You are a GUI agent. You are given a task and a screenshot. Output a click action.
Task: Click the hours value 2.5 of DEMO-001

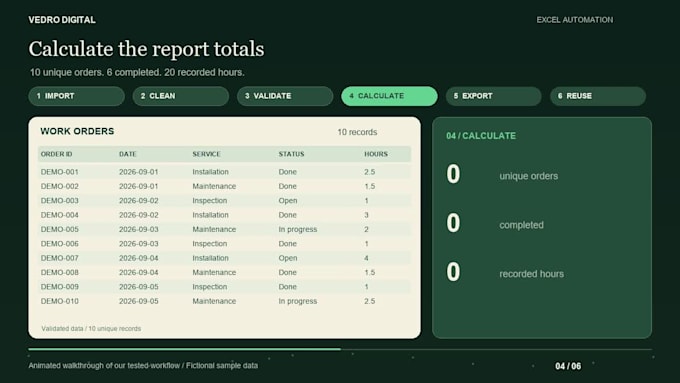[369, 172]
